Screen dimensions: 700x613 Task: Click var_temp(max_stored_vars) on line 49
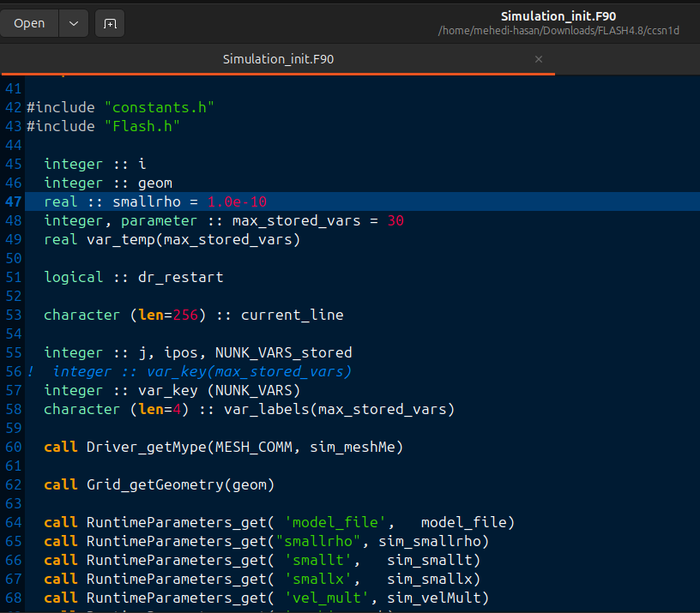(193, 239)
